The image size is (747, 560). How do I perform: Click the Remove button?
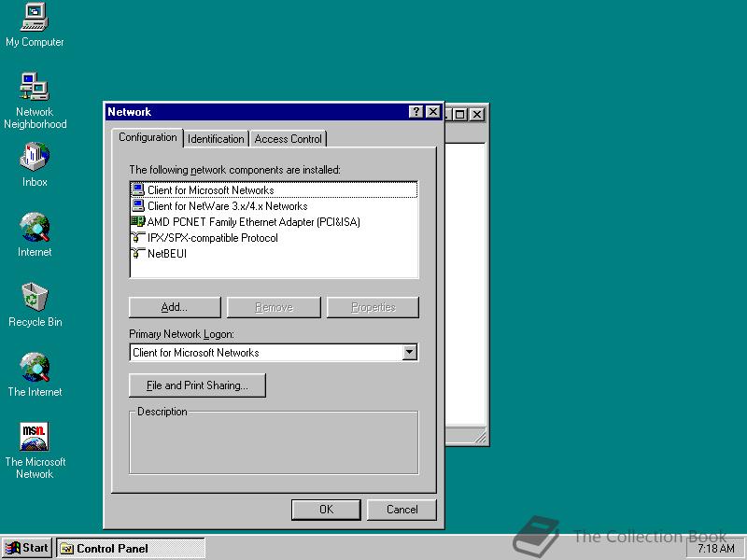[x=274, y=307]
